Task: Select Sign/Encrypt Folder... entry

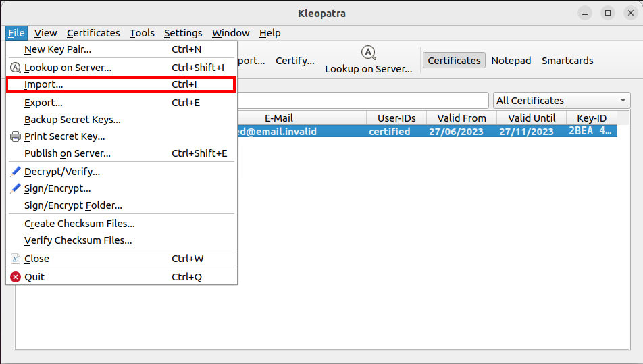Action: click(x=122, y=205)
